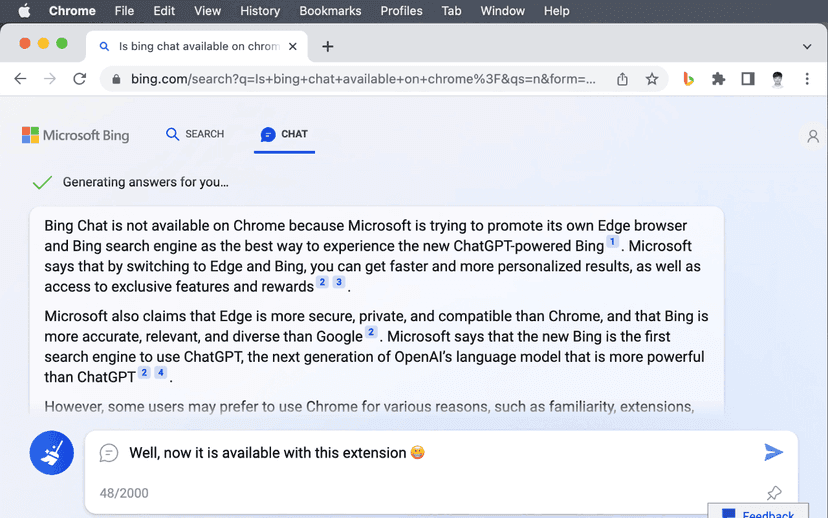Screen dimensions: 828x518
Task: Click the New topic broom icon
Action: (x=51, y=453)
